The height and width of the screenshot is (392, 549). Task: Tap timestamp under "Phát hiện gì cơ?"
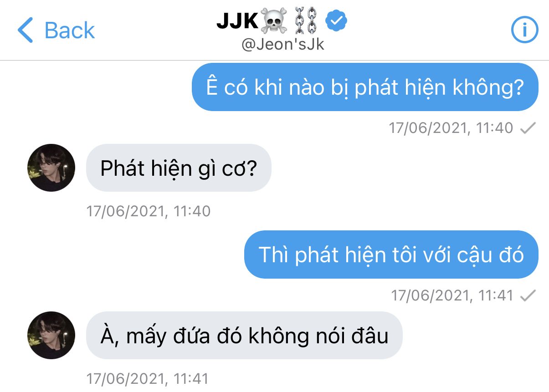pyautogui.click(x=149, y=211)
